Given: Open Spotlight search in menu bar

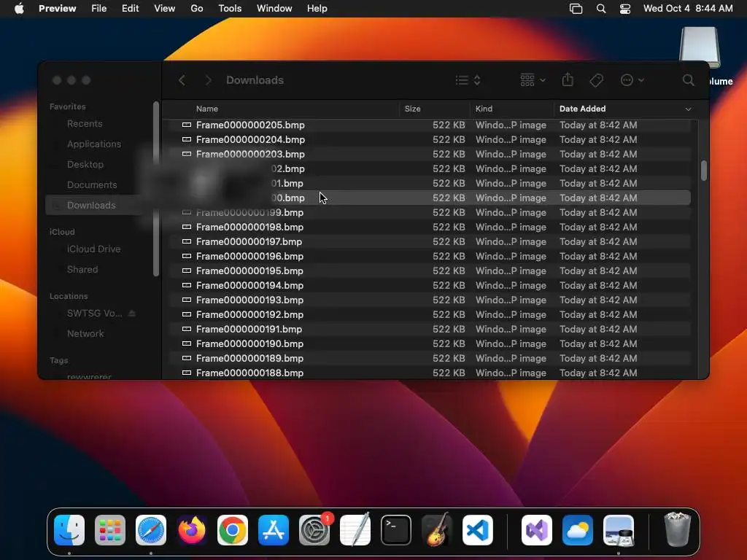Looking at the screenshot, I should (601, 9).
